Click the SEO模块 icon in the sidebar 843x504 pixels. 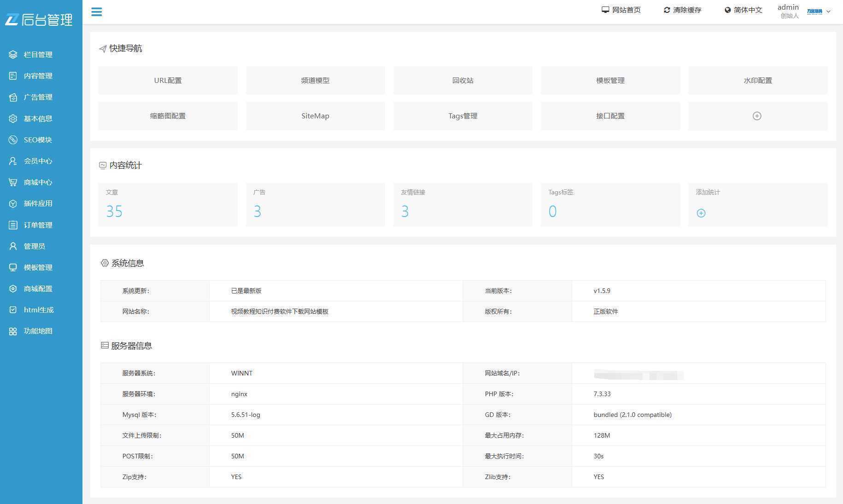(13, 140)
